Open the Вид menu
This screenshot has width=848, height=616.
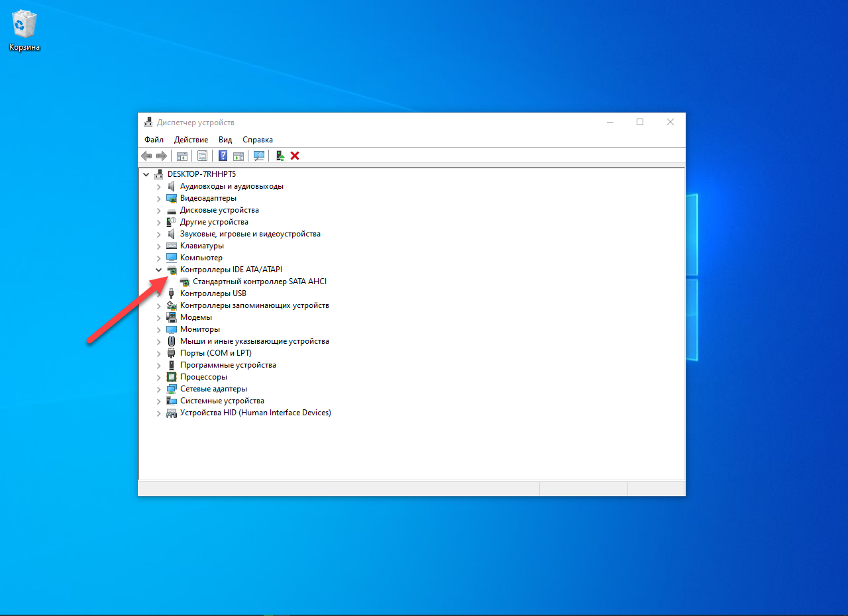tap(225, 140)
